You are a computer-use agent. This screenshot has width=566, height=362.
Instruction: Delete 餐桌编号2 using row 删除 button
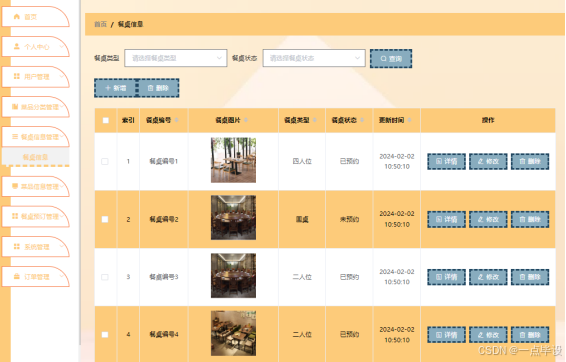(530, 219)
